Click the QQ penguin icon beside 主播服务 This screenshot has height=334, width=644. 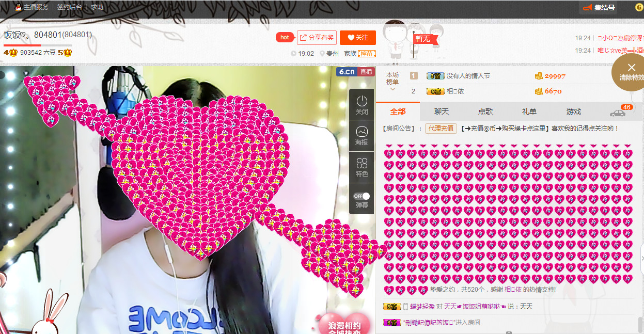tap(18, 7)
